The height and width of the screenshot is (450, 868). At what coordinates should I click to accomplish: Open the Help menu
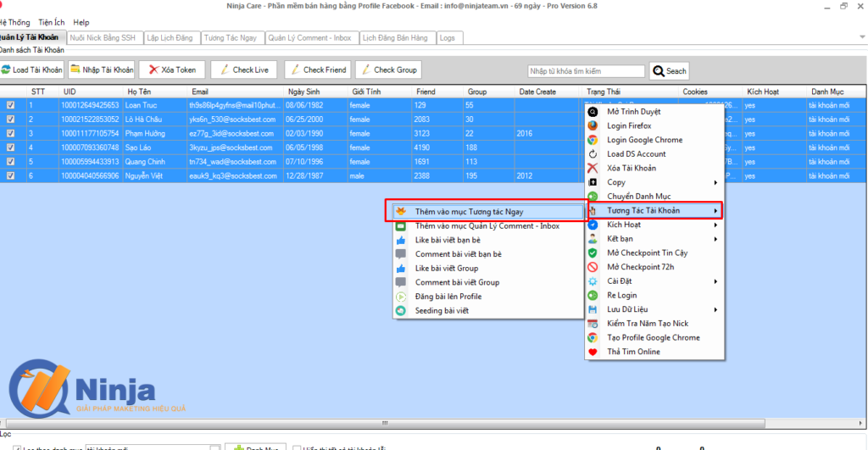tap(81, 23)
